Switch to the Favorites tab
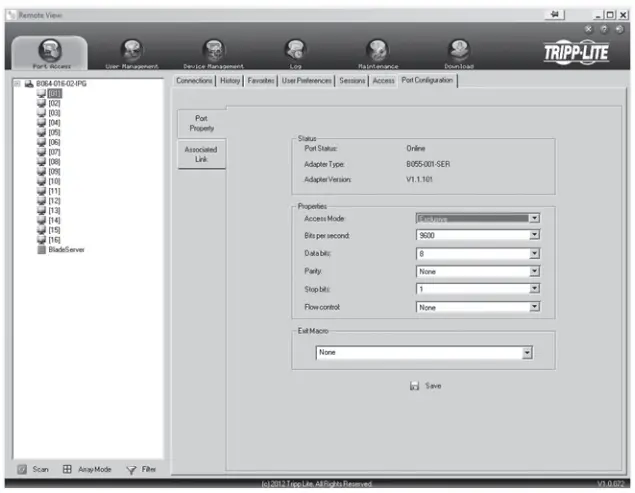Viewport: 635px width, 493px height. coord(261,81)
